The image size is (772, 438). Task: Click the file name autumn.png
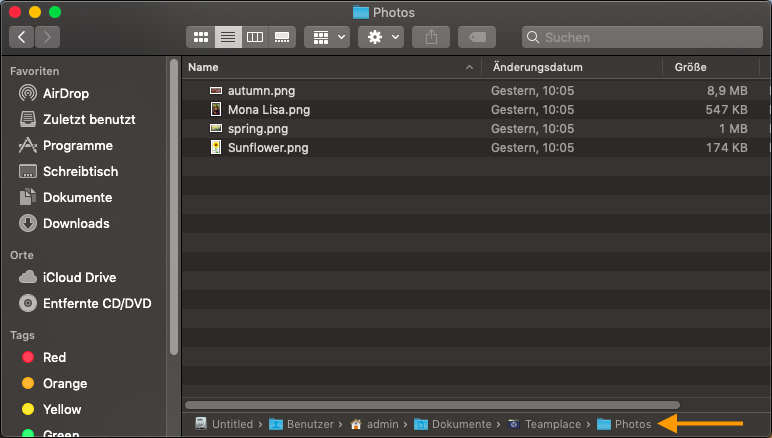coord(261,91)
